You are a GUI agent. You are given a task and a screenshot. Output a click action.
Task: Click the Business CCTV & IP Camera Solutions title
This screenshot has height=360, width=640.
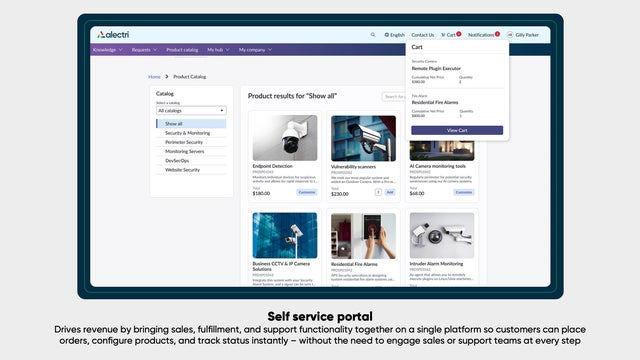point(281,267)
